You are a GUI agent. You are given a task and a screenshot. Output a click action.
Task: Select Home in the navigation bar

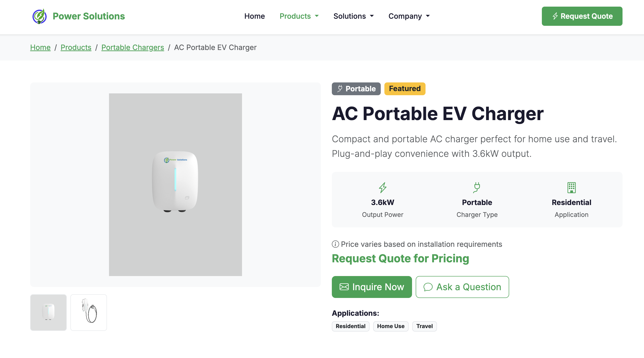[255, 16]
